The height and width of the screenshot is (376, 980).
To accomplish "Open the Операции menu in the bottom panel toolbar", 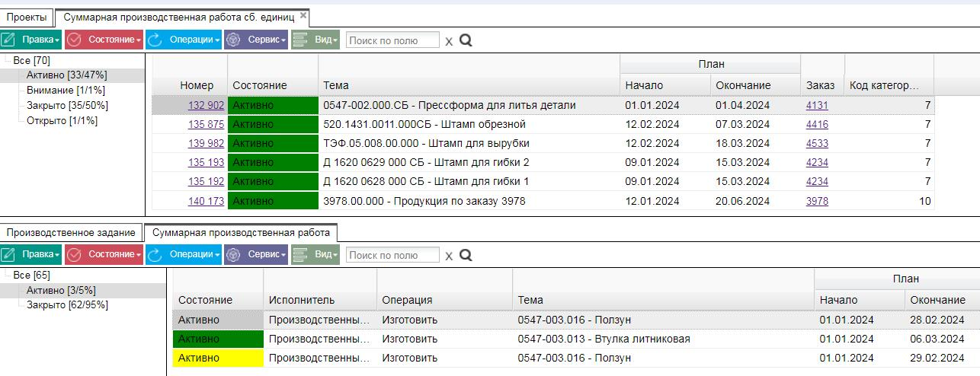I will pyautogui.click(x=184, y=254).
